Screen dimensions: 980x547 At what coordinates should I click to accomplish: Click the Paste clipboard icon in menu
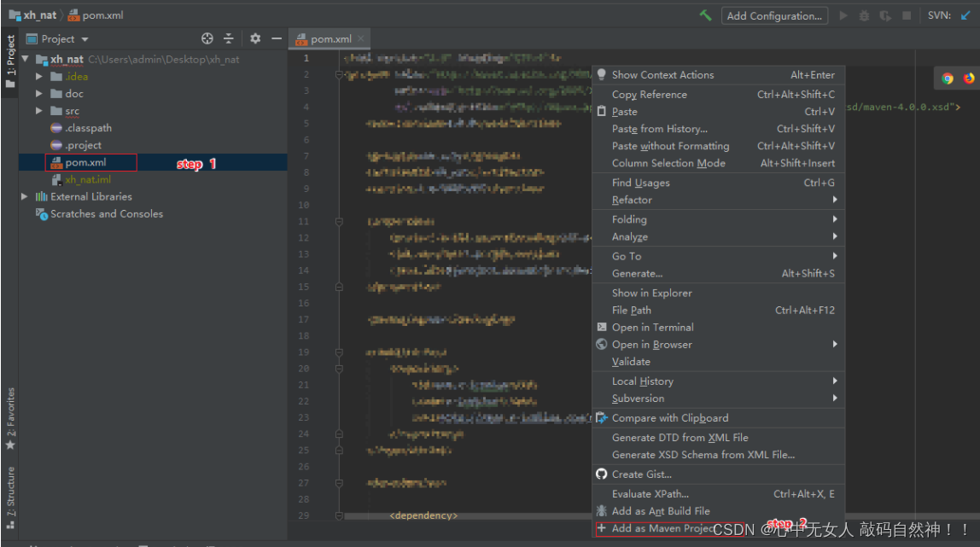(601, 111)
